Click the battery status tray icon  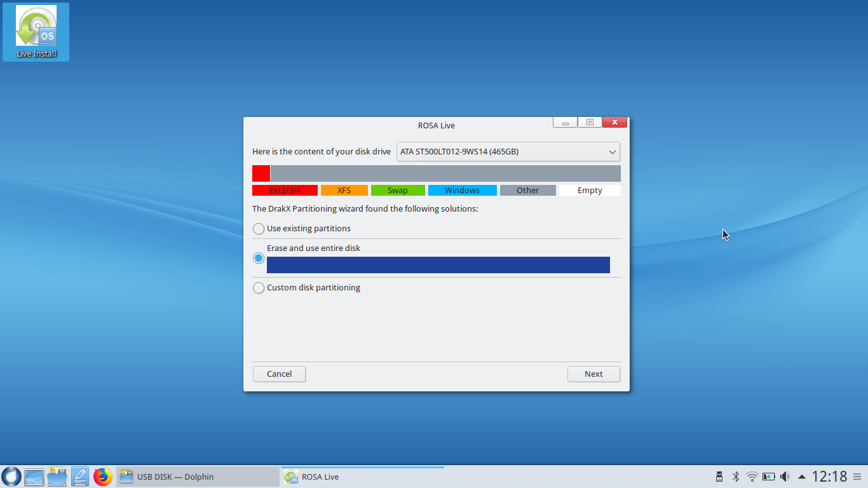click(769, 477)
